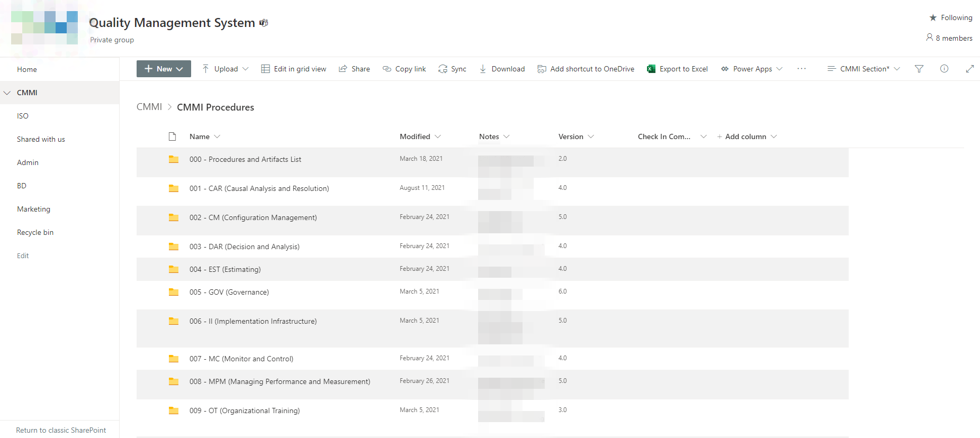The height and width of the screenshot is (438, 980).
Task: Click the Edit navigation link
Action: 23,255
